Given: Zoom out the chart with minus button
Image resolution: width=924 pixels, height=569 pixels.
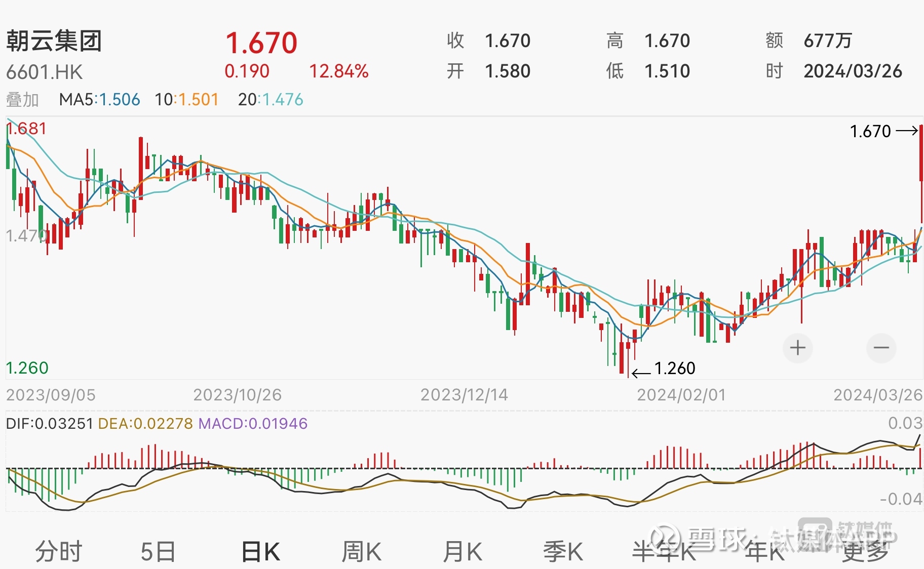Looking at the screenshot, I should (881, 348).
